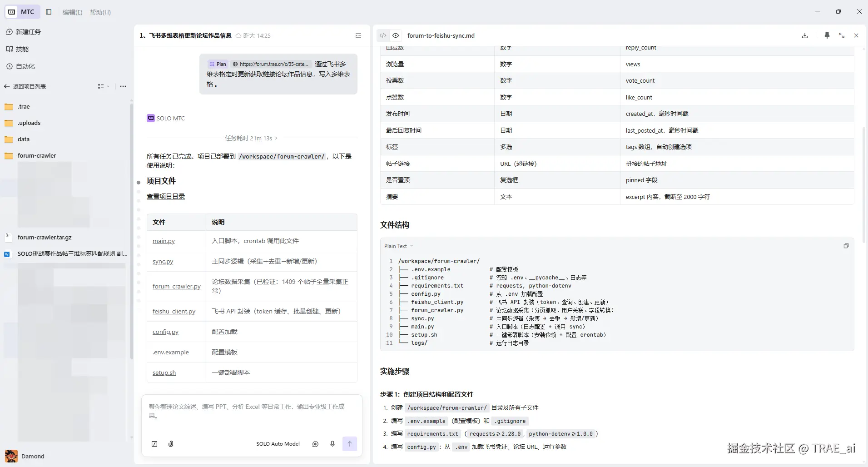
Task: Click the MTC app logo button
Action: [22, 12]
